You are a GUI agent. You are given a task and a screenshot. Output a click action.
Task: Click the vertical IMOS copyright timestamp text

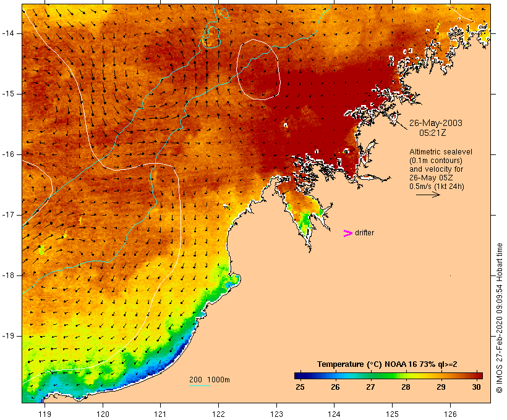(x=499, y=318)
